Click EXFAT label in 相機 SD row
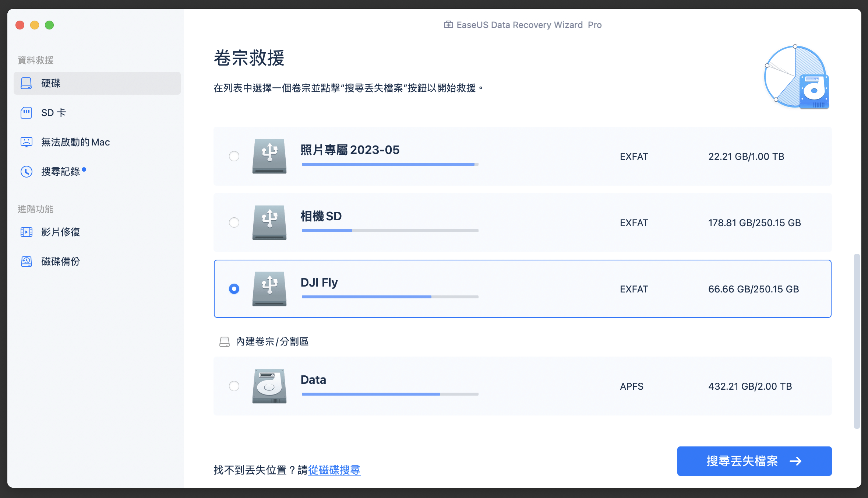This screenshot has width=868, height=498. click(634, 223)
